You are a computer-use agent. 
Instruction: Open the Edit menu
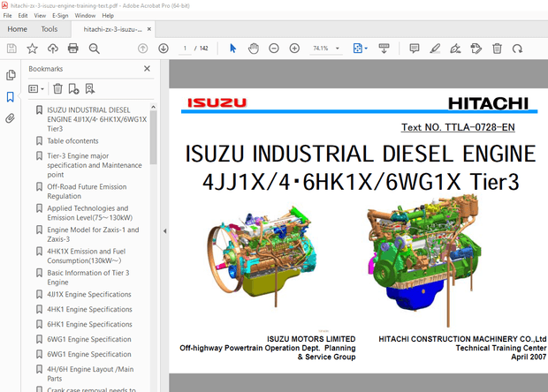pos(23,16)
